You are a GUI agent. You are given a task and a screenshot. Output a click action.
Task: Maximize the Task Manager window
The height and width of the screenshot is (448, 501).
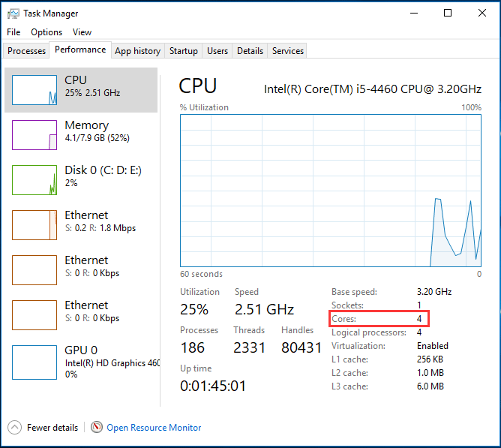click(x=448, y=14)
